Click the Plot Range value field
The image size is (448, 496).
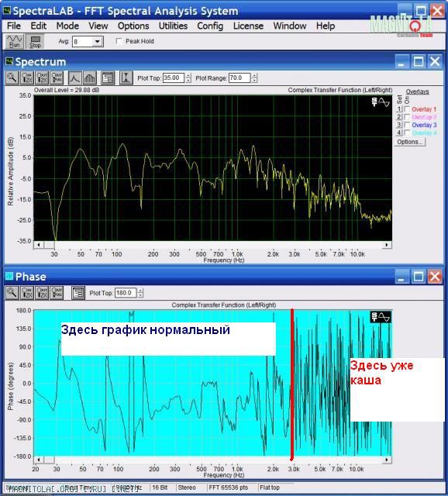click(x=240, y=77)
